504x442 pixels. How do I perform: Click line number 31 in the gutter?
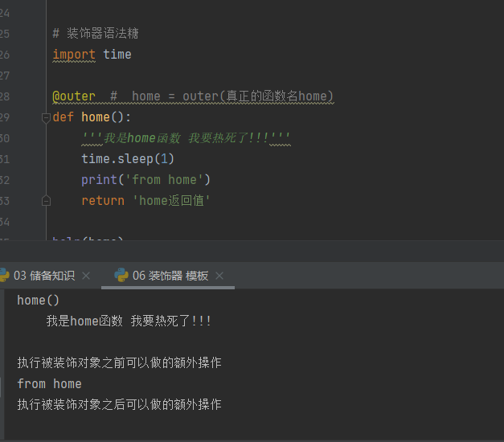(6, 159)
